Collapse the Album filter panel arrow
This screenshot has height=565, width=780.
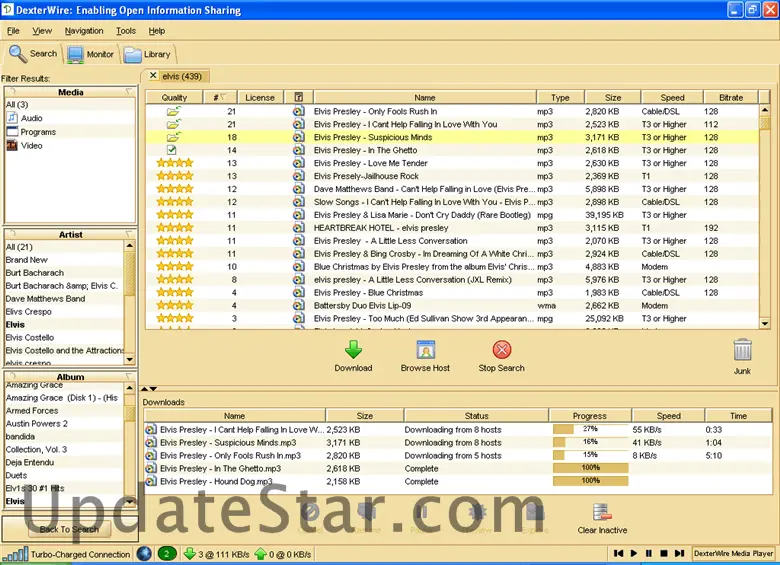(x=129, y=377)
